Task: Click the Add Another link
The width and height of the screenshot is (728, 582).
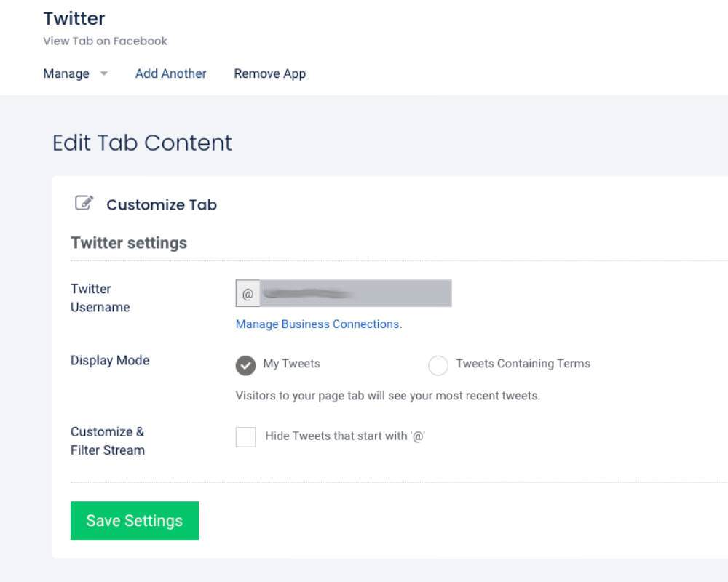Action: pyautogui.click(x=170, y=73)
